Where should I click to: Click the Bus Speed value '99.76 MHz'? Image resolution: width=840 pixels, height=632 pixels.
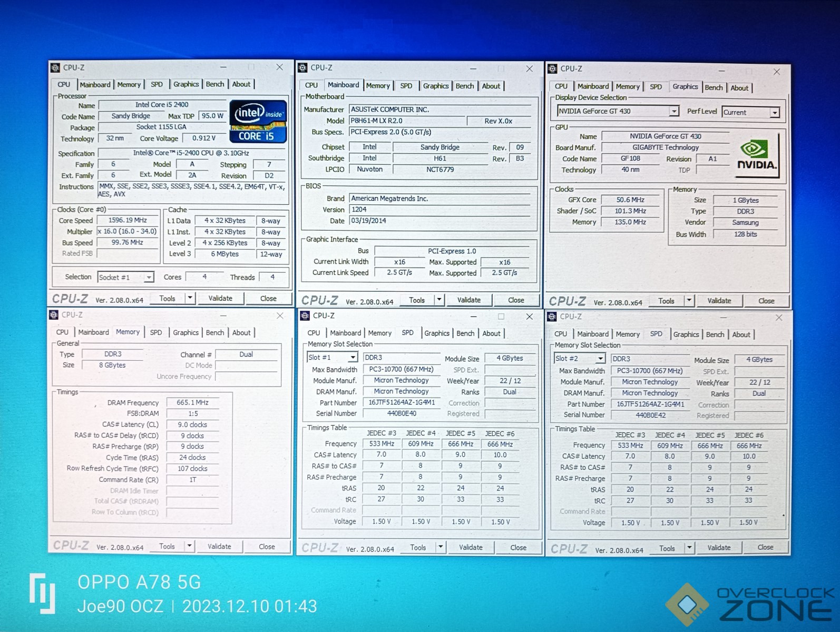128,242
